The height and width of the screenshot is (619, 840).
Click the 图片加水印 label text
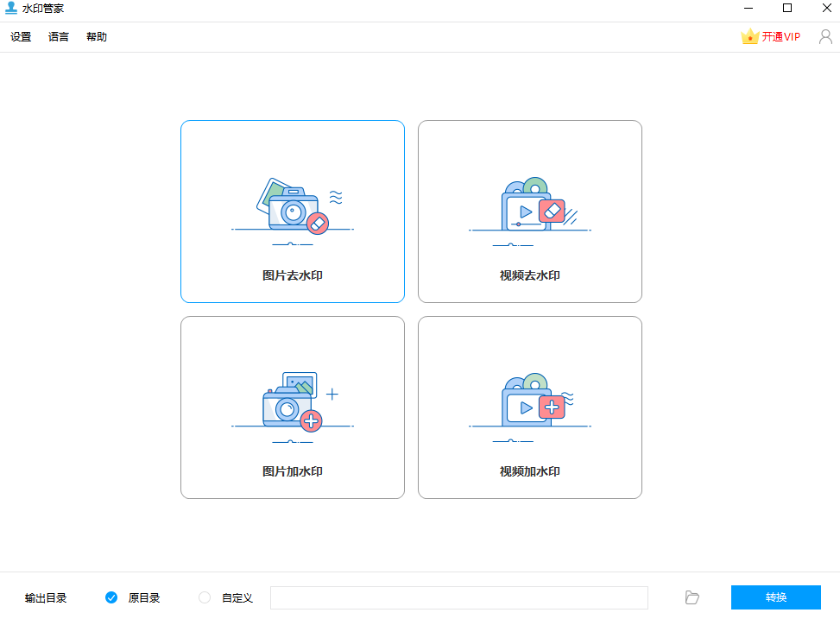(293, 471)
